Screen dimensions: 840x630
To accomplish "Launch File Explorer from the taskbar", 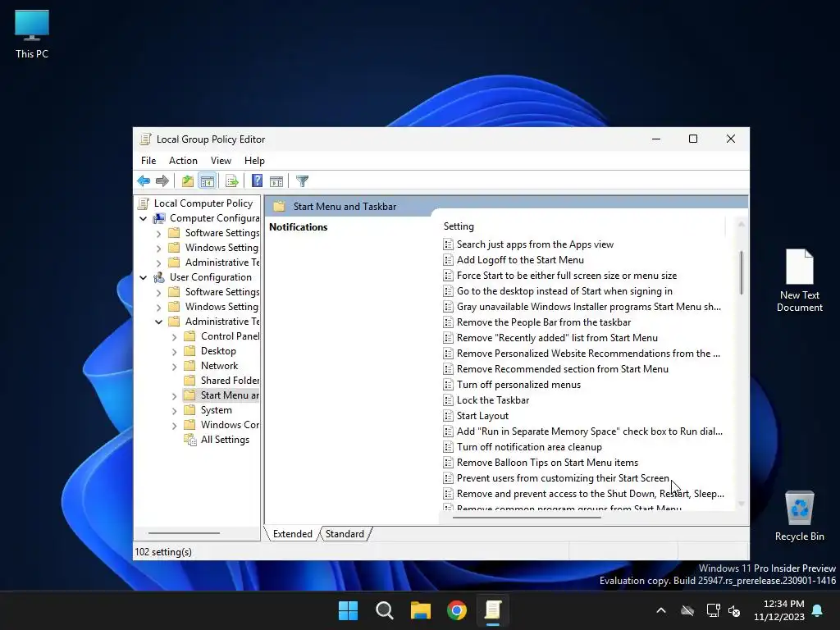I will [x=421, y=610].
